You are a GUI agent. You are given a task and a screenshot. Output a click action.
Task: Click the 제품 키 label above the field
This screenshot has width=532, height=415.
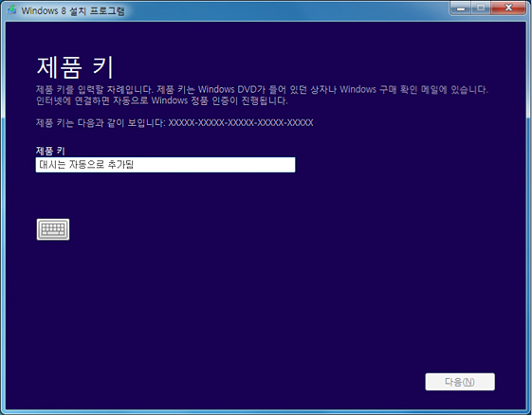pyautogui.click(x=50, y=151)
